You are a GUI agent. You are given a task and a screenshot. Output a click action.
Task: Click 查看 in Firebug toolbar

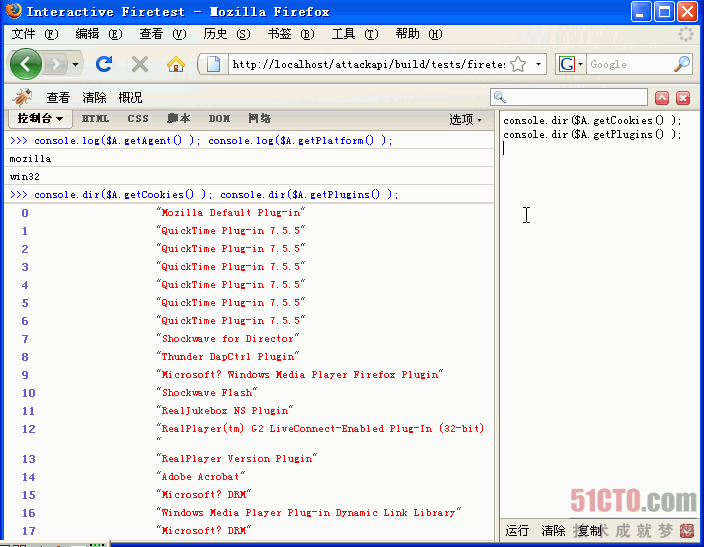tap(58, 98)
